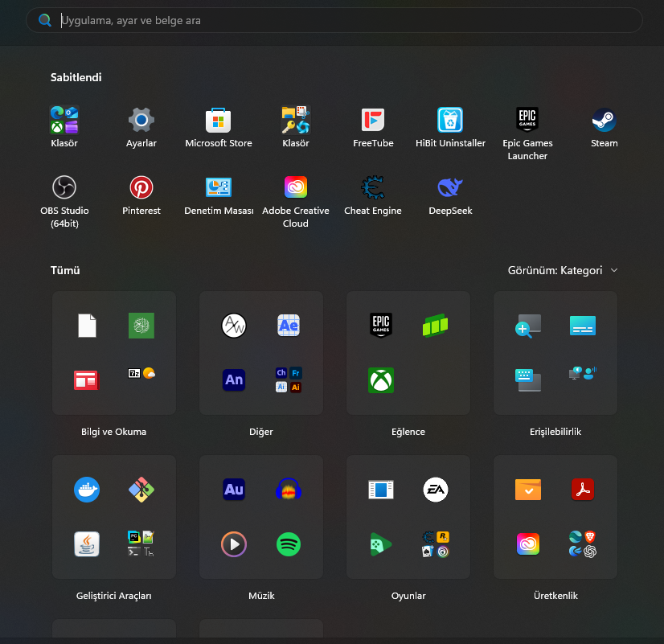Open green Quran app icon in Bilgi ve Okuma
This screenshot has width=664, height=644.
141,326
